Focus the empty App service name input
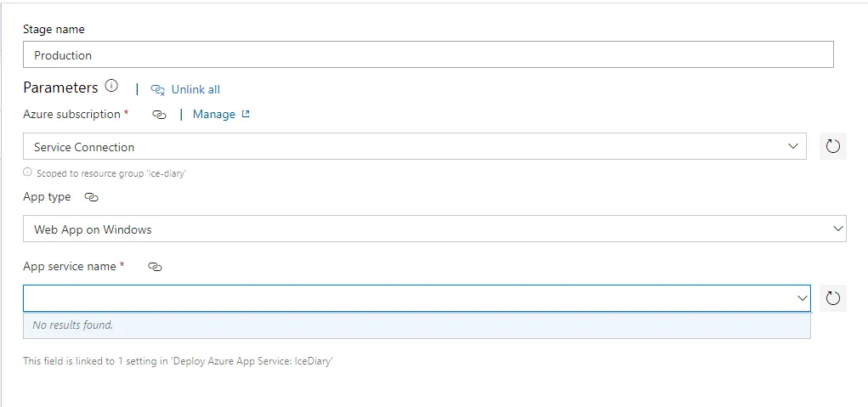Image resolution: width=868 pixels, height=407 pixels. pos(408,298)
